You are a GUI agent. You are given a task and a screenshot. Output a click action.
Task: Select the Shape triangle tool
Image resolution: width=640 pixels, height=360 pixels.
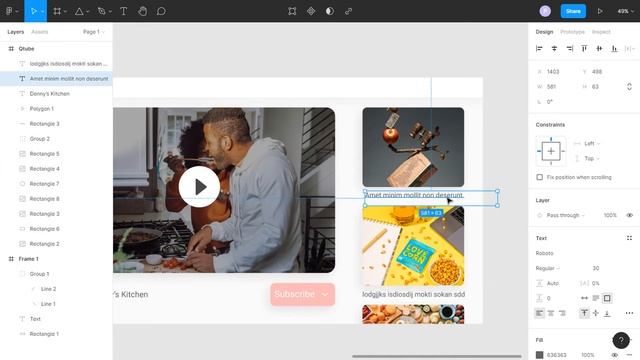[79, 11]
